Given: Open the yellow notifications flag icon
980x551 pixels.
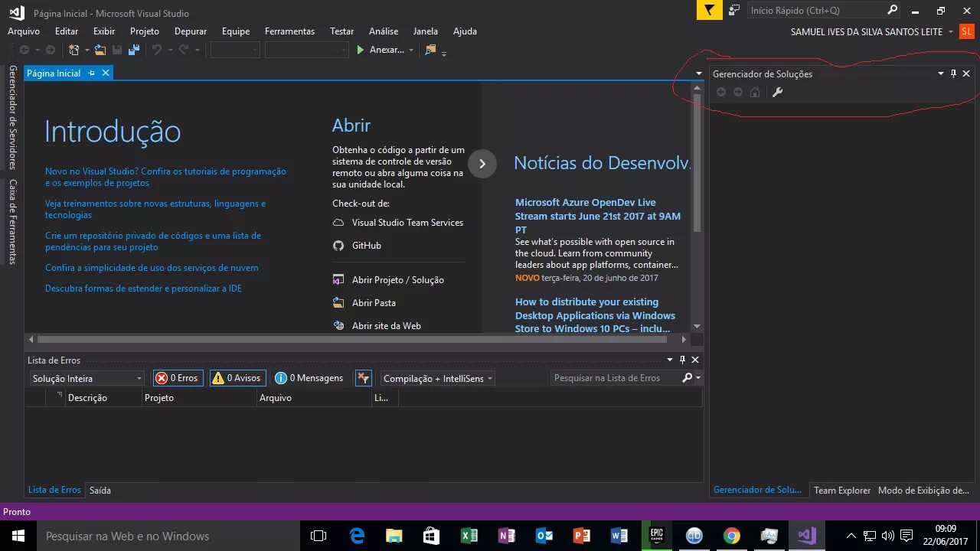Looking at the screenshot, I should (710, 10).
